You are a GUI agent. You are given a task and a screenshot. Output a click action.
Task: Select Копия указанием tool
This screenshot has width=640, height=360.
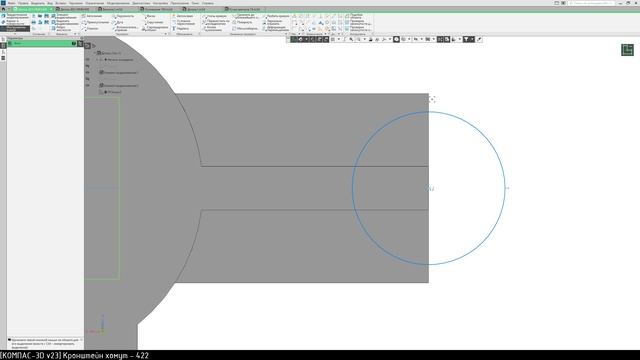click(213, 29)
